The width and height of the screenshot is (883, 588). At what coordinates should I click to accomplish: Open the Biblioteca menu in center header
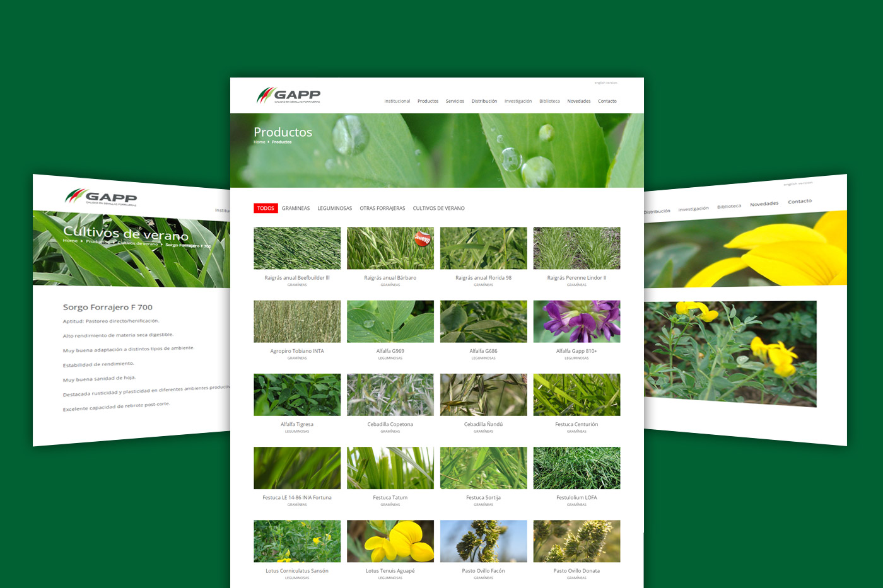point(549,101)
